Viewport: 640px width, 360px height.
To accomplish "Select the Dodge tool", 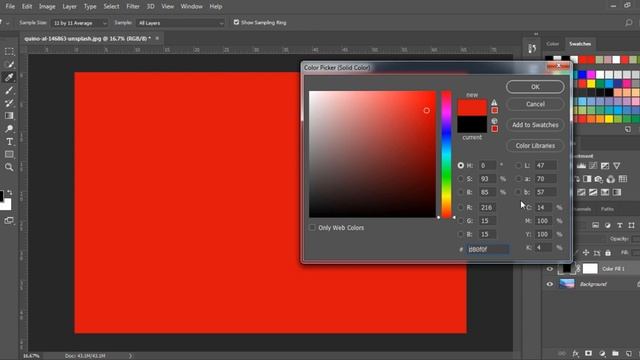I will [x=9, y=129].
